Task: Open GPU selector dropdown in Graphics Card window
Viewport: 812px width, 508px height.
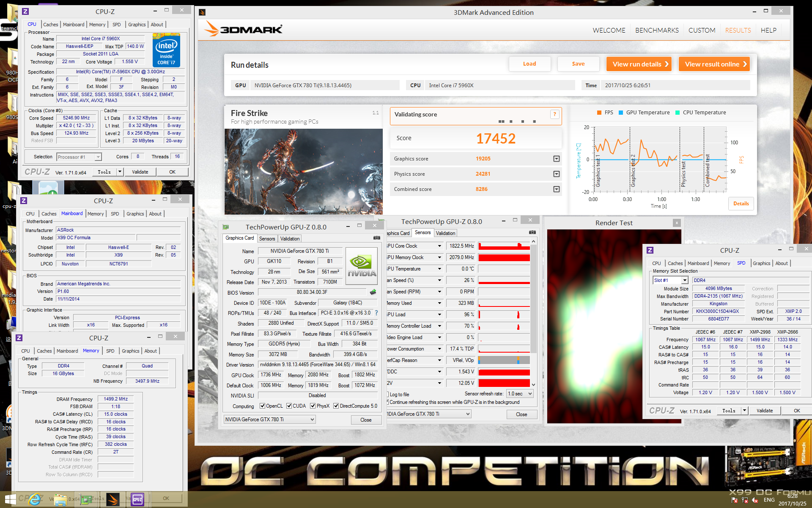Action: [312, 420]
